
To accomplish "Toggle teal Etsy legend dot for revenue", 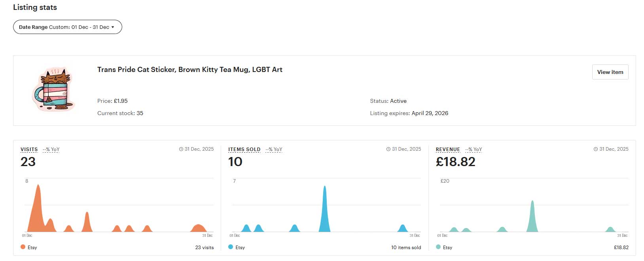I will coord(438,247).
